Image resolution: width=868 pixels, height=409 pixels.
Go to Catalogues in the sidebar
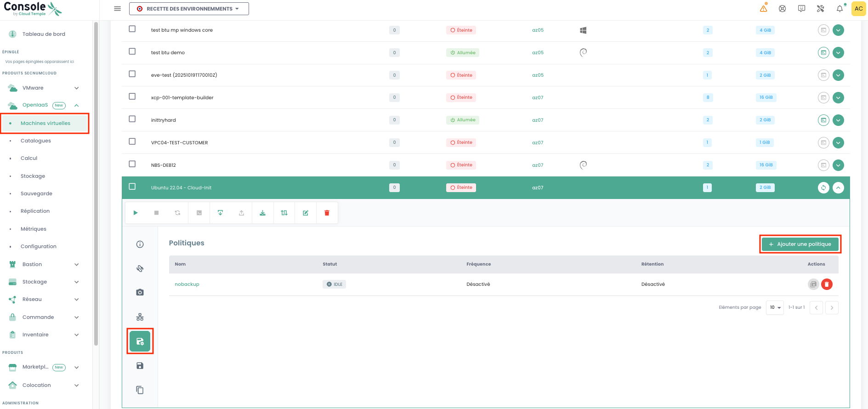pos(36,141)
